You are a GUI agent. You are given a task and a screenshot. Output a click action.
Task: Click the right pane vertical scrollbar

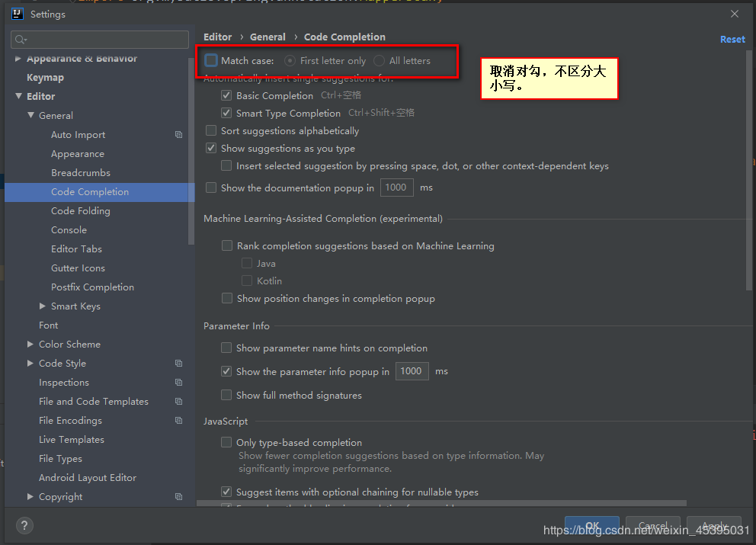(749, 170)
